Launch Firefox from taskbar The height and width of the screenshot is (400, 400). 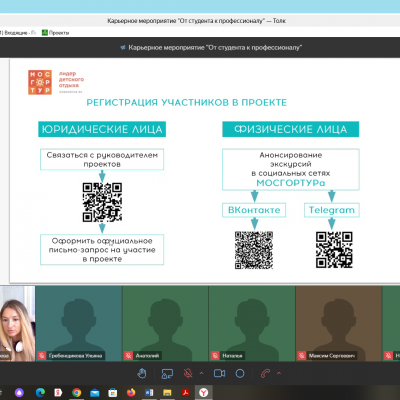[131, 393]
